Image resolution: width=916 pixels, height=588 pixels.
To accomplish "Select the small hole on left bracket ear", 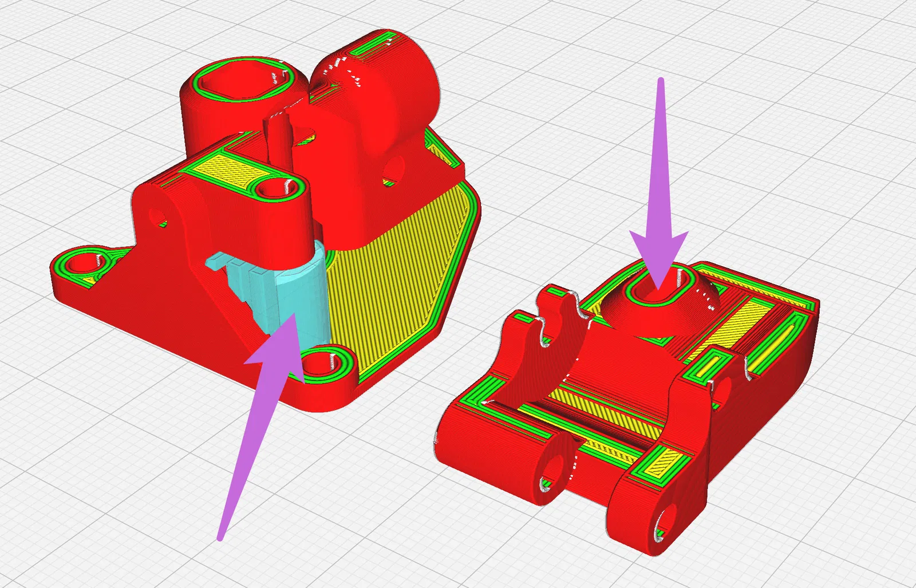I will [156, 216].
